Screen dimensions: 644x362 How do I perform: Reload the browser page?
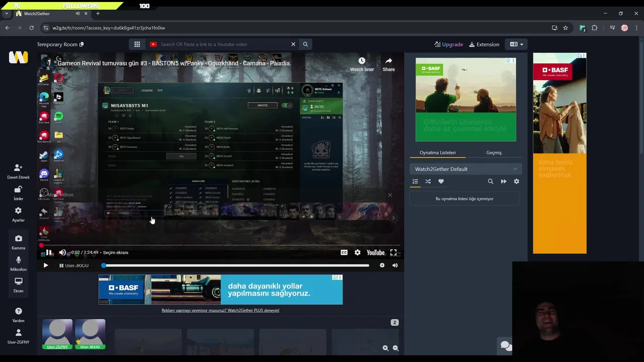31,28
